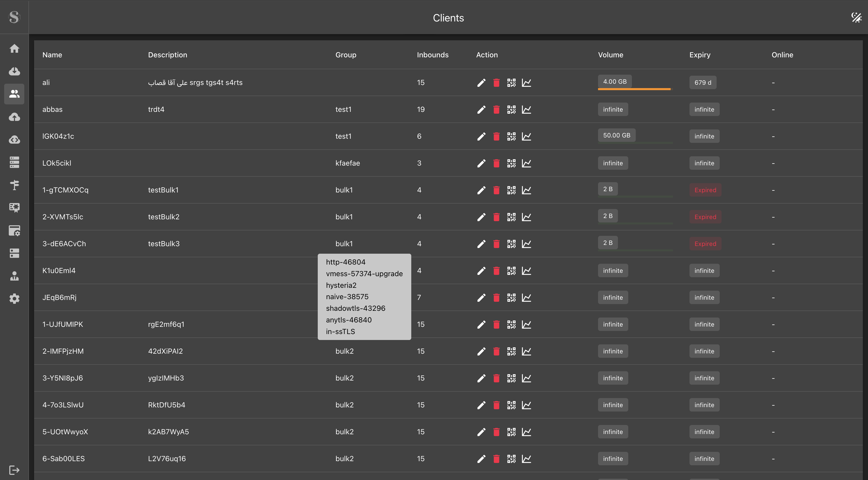This screenshot has height=480, width=868.
Task: Open the inbounds cloud-download sidebar icon
Action: coord(14,71)
